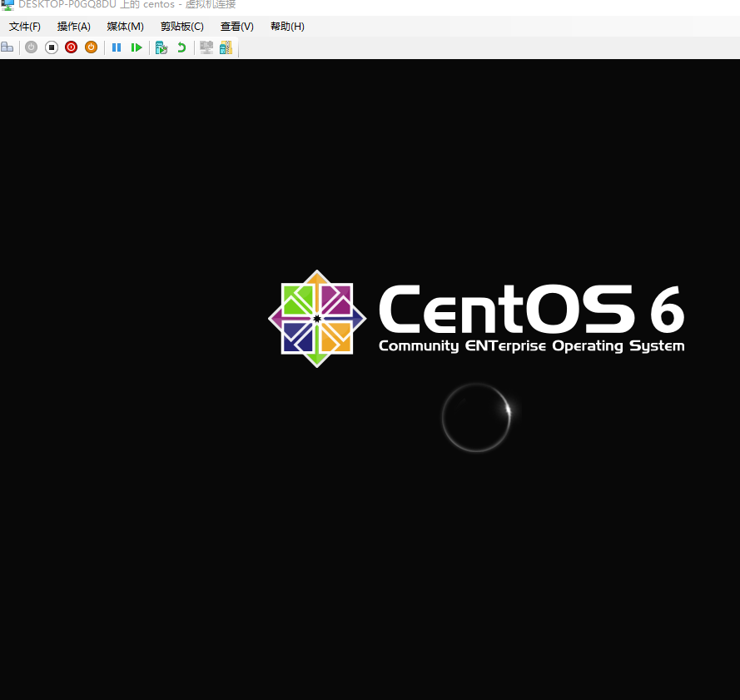
Task: Open the 媒体(M) menu
Action: (125, 27)
